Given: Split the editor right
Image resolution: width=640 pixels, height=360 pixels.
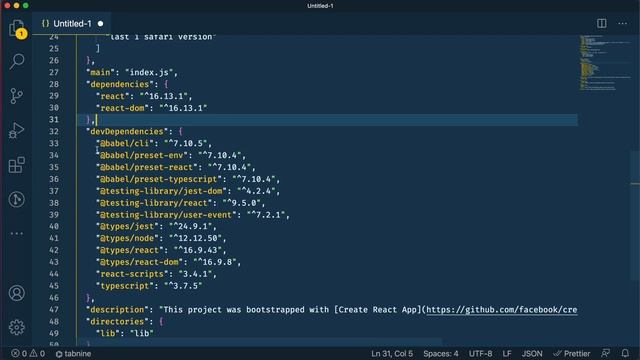Looking at the screenshot, I should [x=602, y=23].
